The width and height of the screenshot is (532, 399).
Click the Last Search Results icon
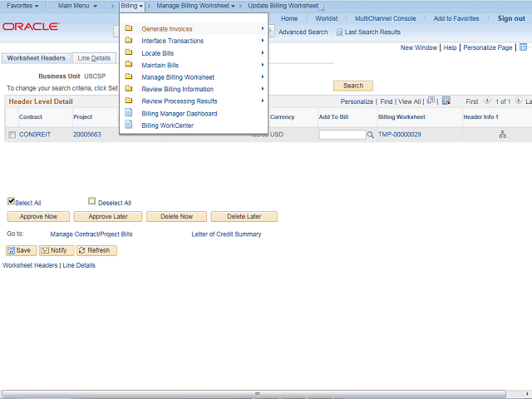coord(339,32)
